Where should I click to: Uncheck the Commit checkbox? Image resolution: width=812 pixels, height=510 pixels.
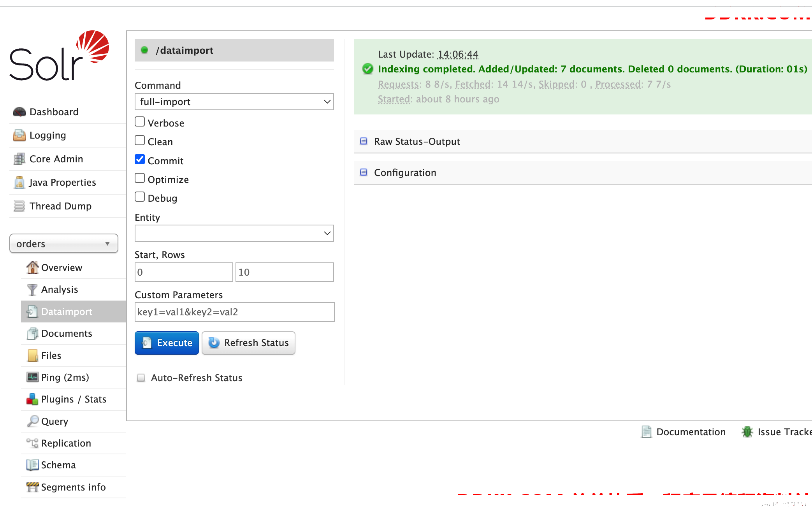tap(140, 159)
